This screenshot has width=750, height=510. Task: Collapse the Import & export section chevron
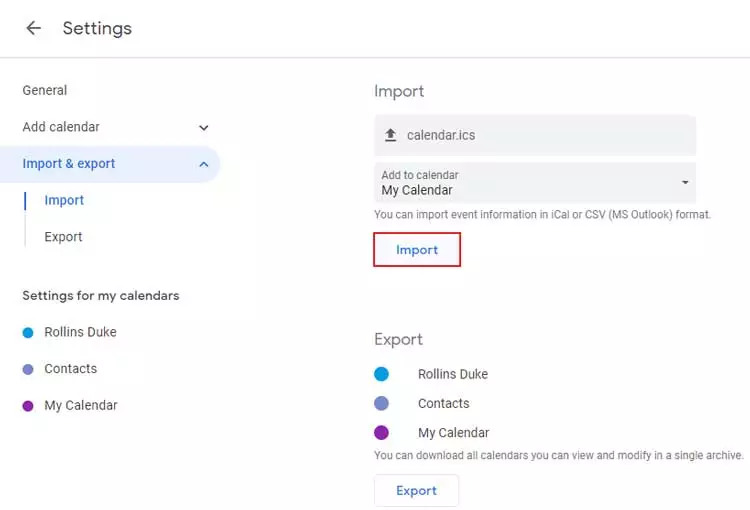coord(204,164)
